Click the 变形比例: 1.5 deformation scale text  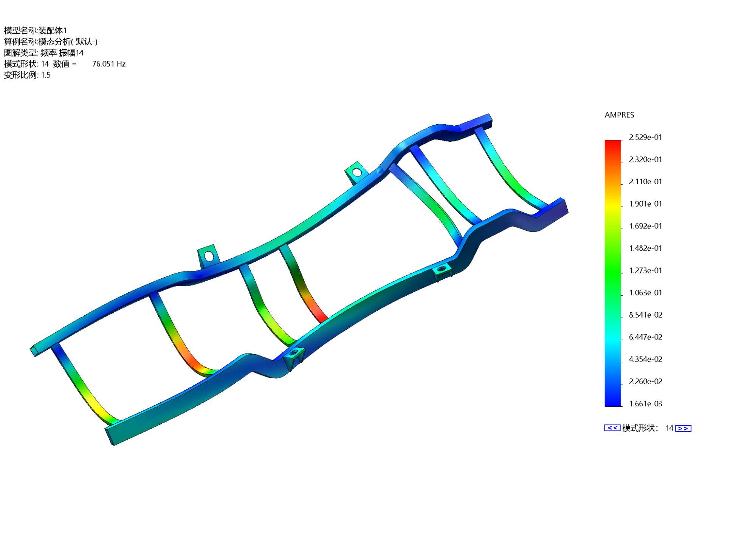pyautogui.click(x=27, y=75)
